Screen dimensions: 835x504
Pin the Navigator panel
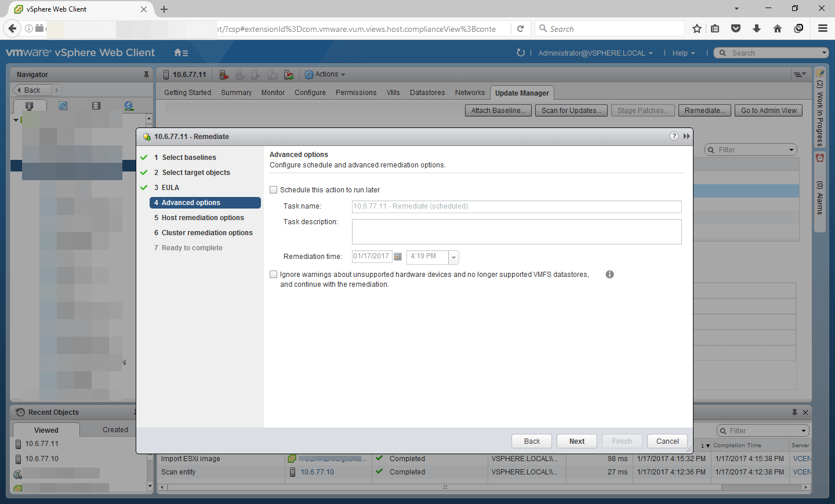coord(146,75)
